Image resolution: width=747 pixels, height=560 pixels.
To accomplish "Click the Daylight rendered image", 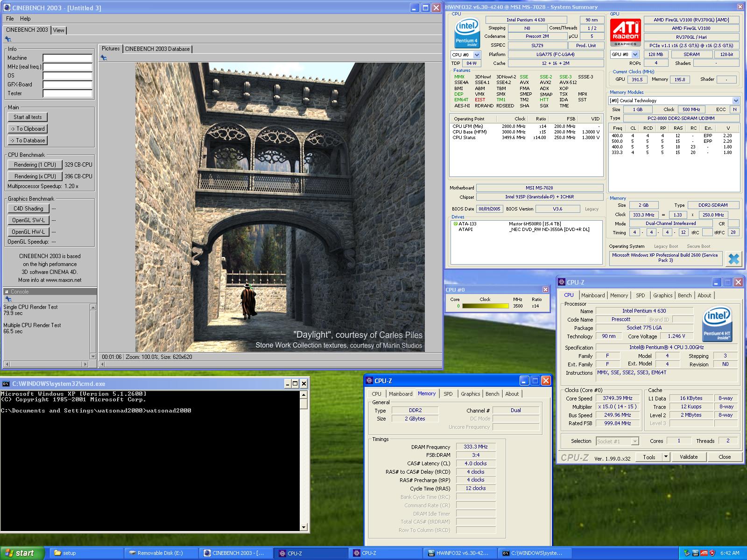I will [x=280, y=207].
